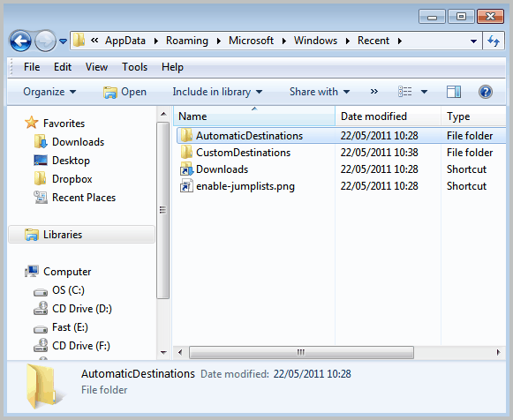Refresh the folder view
Screen dimensions: 513x420
pyautogui.click(x=494, y=41)
